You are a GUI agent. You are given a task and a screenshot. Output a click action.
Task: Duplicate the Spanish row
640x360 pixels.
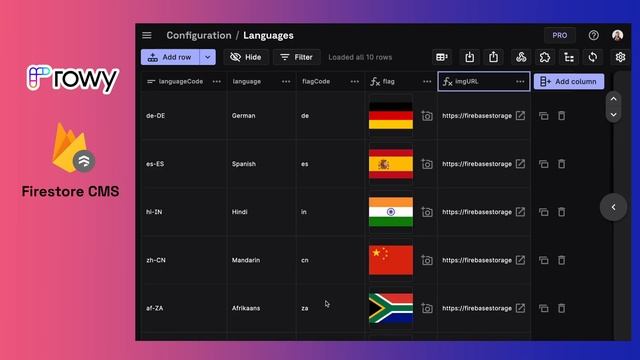pos(544,164)
